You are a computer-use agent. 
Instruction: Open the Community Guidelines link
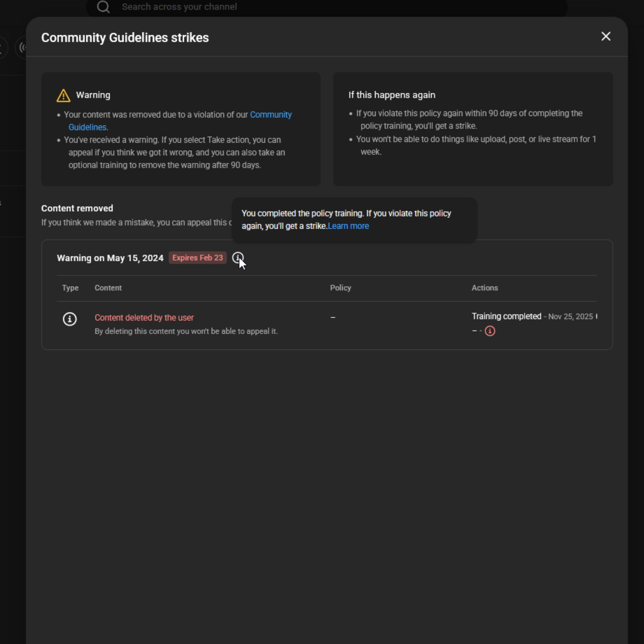click(270, 115)
